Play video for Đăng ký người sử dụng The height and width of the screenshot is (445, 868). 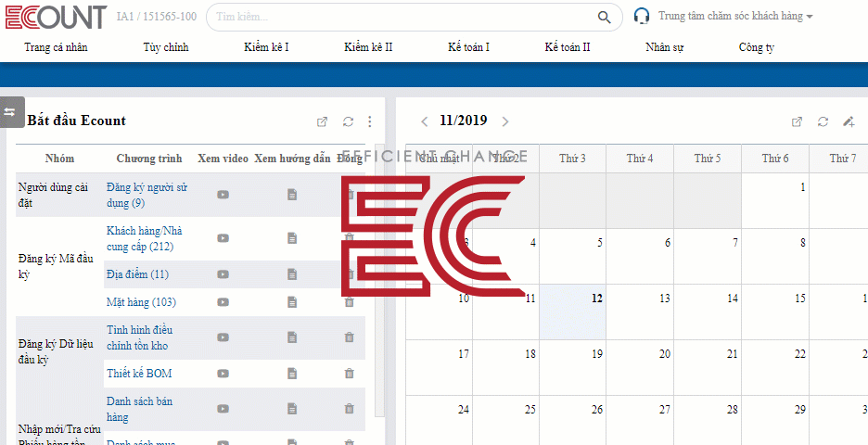click(223, 195)
